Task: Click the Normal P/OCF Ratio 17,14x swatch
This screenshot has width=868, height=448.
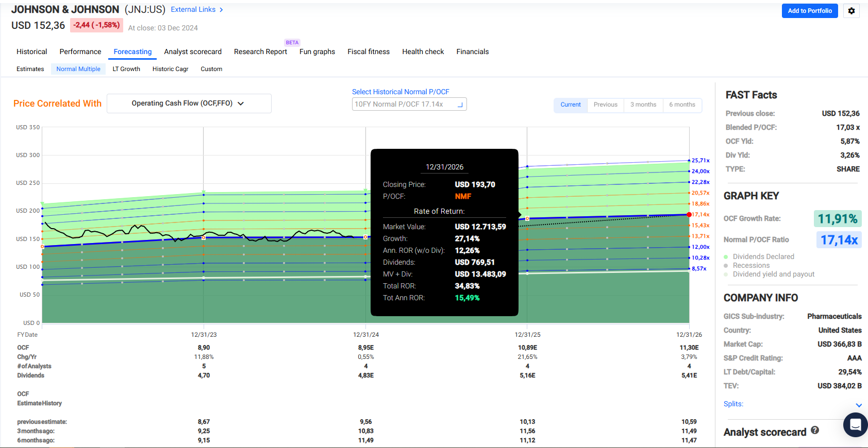Action: click(839, 240)
